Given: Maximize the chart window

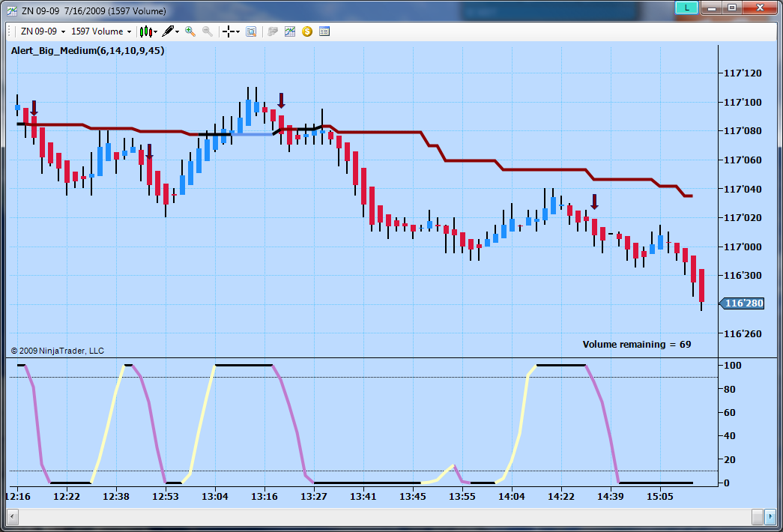Looking at the screenshot, I should 731,7.
